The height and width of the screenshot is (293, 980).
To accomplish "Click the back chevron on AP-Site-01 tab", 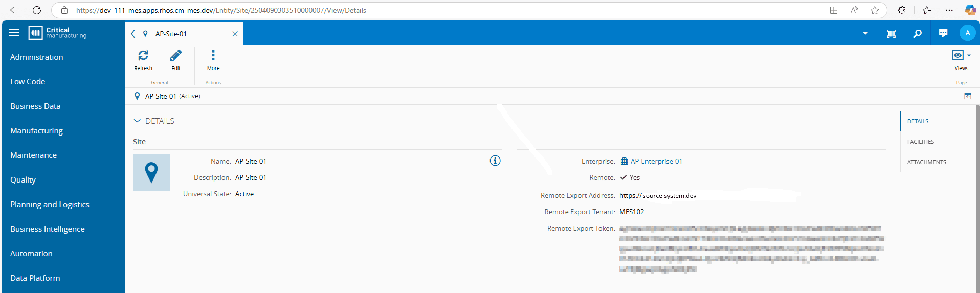I will coord(133,34).
